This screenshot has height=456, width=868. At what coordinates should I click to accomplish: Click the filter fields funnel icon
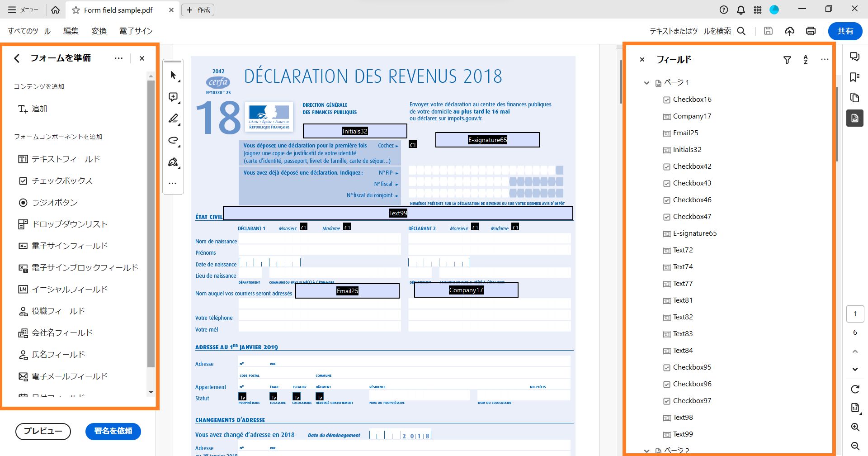click(x=787, y=60)
